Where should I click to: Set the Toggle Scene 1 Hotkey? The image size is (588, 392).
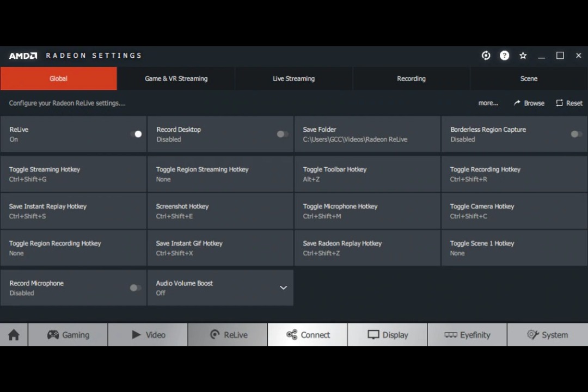pyautogui.click(x=514, y=248)
